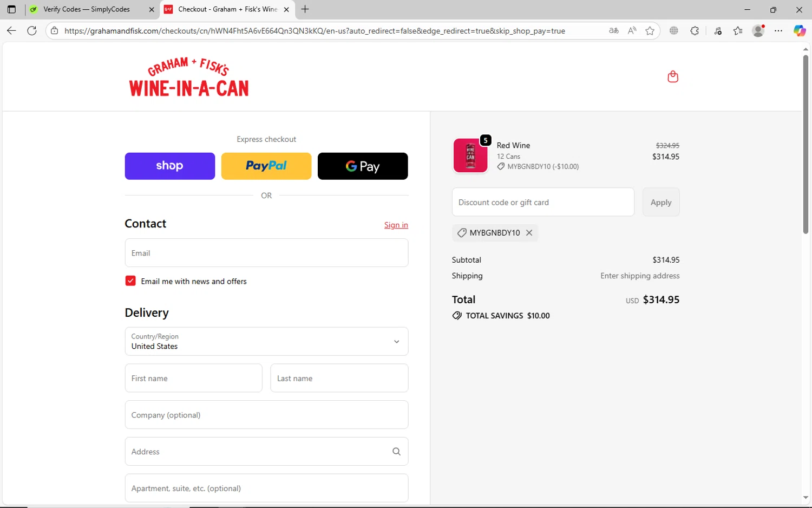Click Apply discount button

(661, 202)
